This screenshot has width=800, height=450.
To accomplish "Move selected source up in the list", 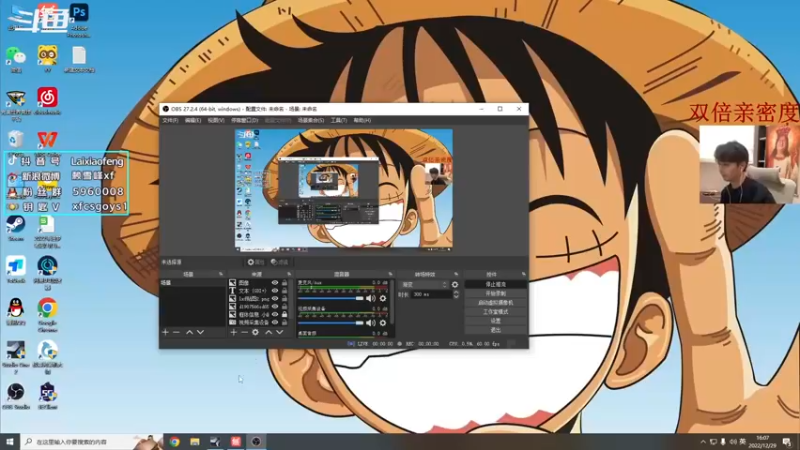I will [x=268, y=332].
